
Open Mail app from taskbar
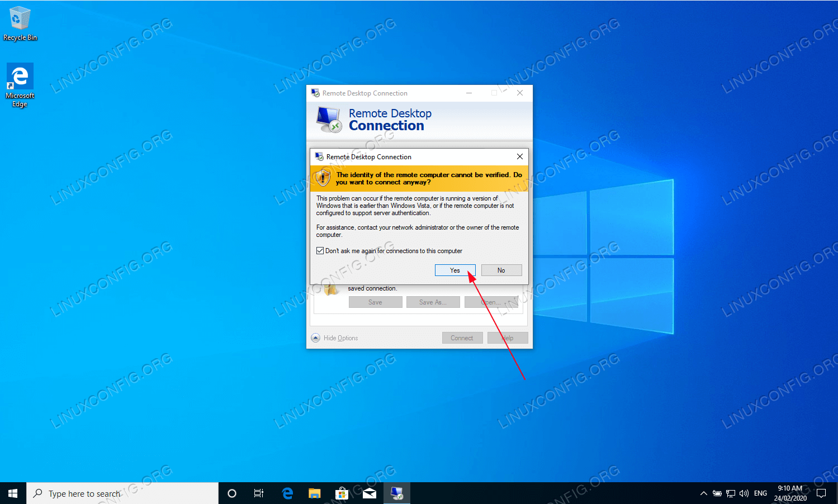tap(369, 493)
